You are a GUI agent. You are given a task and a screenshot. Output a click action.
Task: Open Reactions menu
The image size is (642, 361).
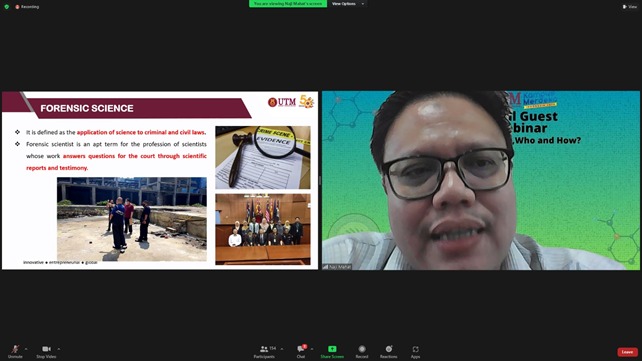[x=389, y=352]
